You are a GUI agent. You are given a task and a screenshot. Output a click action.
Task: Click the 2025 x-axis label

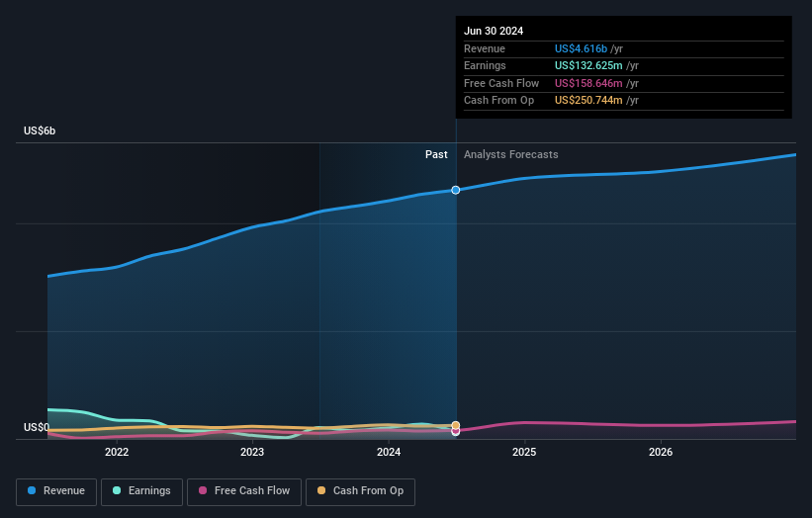pos(524,452)
